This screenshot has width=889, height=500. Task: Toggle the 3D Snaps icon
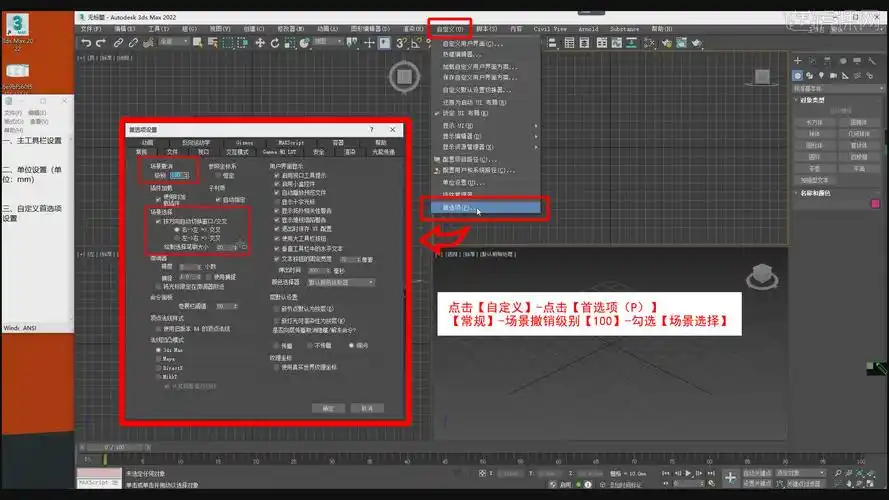click(x=401, y=43)
